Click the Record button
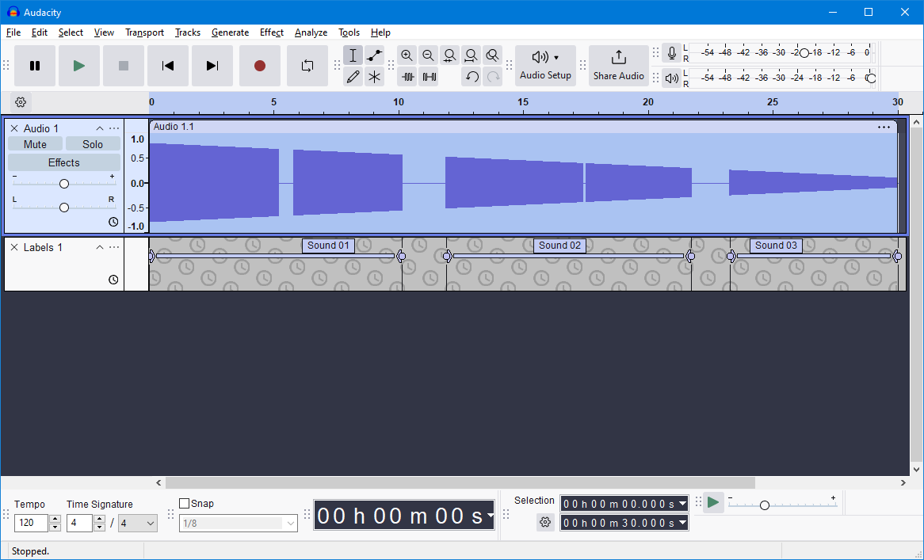The width and height of the screenshot is (924, 560). click(260, 66)
